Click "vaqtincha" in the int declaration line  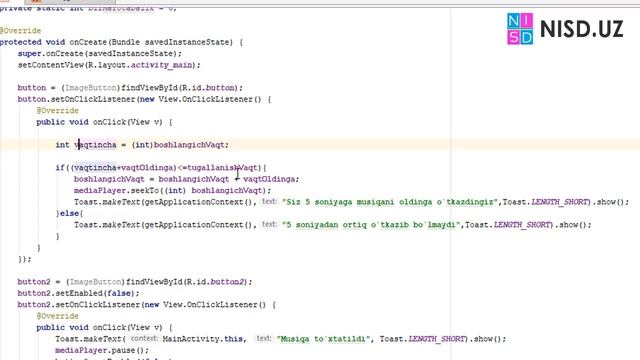(96, 145)
